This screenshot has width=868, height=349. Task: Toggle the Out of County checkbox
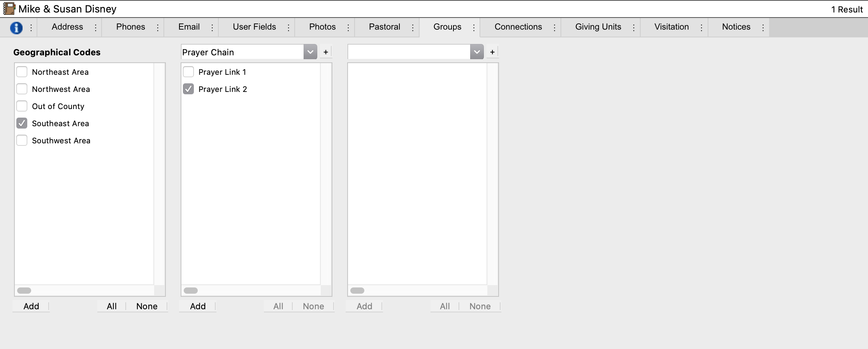click(x=22, y=106)
